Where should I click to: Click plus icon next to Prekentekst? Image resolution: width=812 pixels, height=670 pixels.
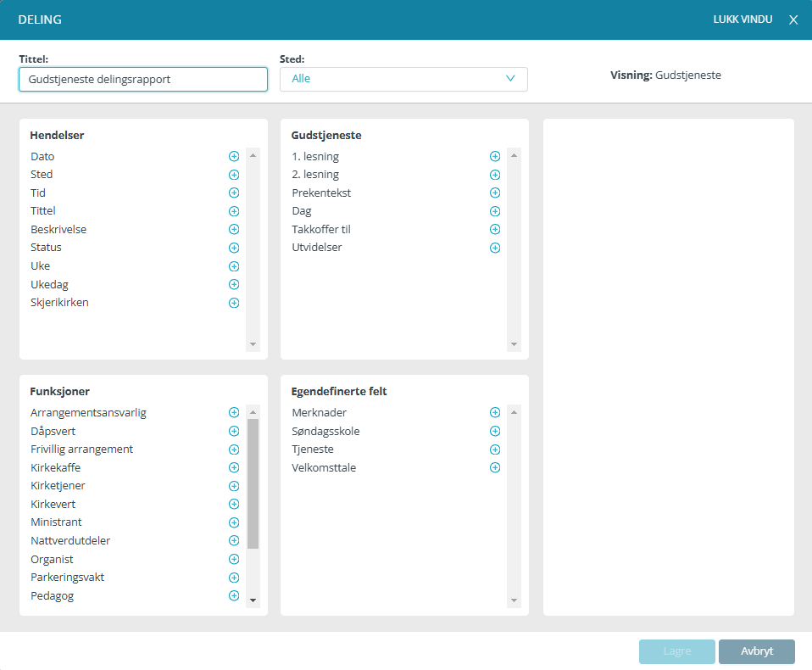tap(495, 193)
